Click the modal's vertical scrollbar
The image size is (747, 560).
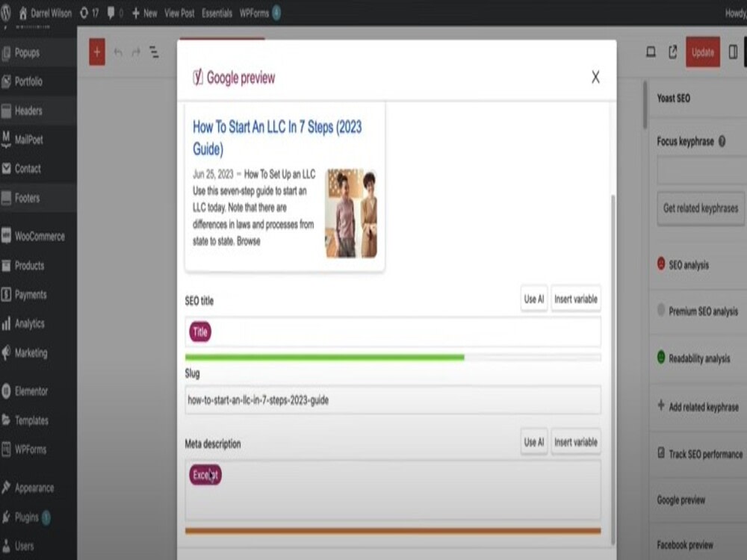[613, 369]
